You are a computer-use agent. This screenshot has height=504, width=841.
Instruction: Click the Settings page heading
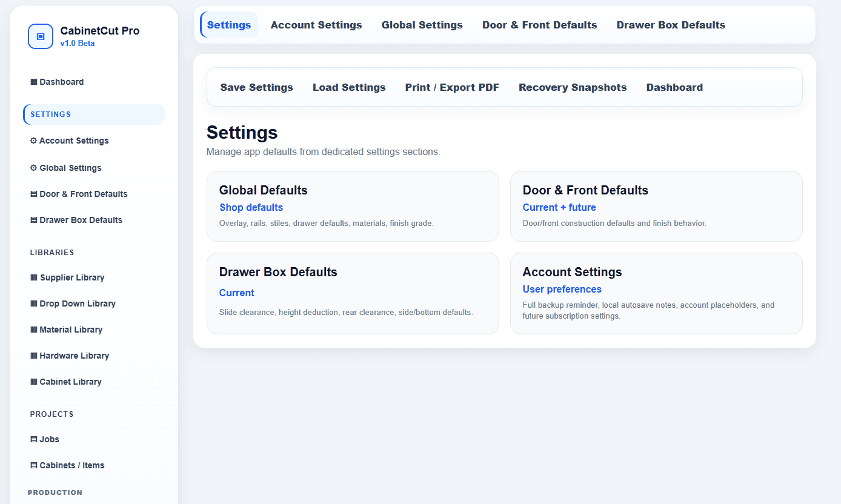click(x=242, y=133)
